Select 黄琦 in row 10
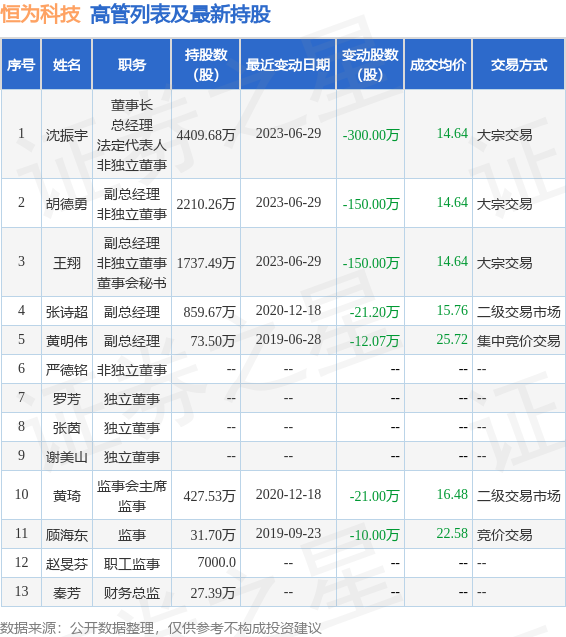The height and width of the screenshot is (637, 566). click(x=67, y=496)
